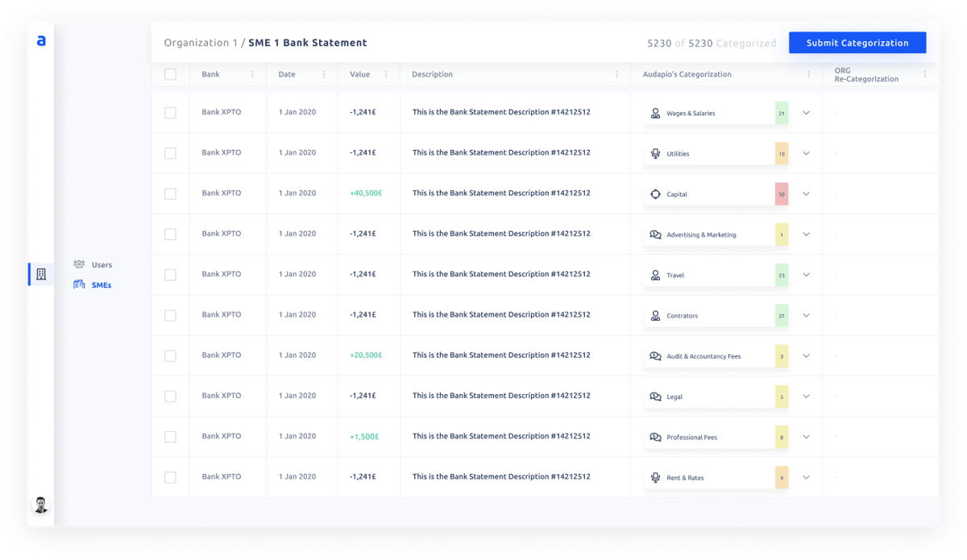This screenshot has height=560, width=967.
Task: Expand the dropdown next to Wages & Salaries
Action: (x=806, y=113)
